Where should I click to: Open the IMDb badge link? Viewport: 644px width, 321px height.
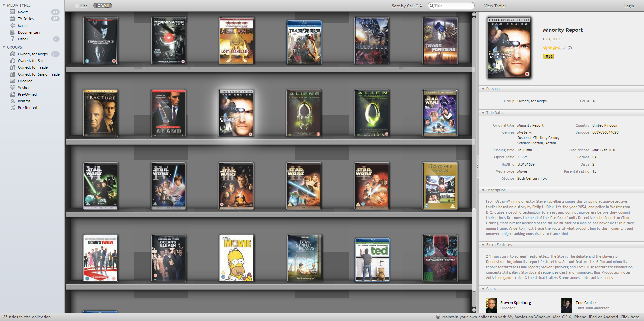click(548, 56)
